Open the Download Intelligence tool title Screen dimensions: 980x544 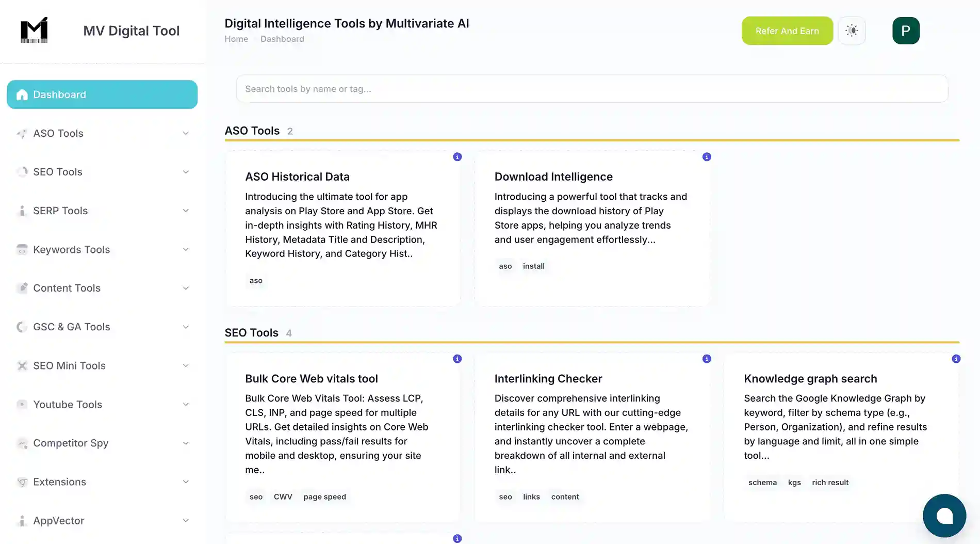pyautogui.click(x=553, y=177)
